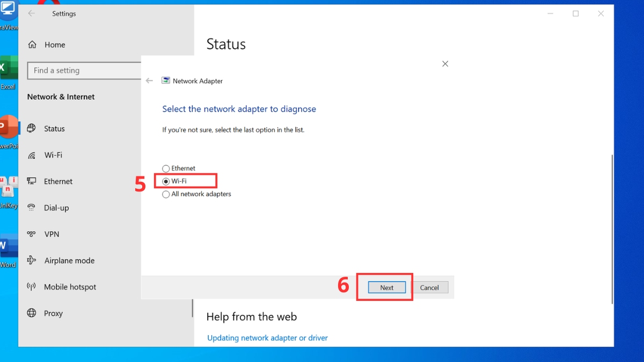This screenshot has width=644, height=362.
Task: Click the Settings window vertical scrollbar
Action: click(x=612, y=231)
